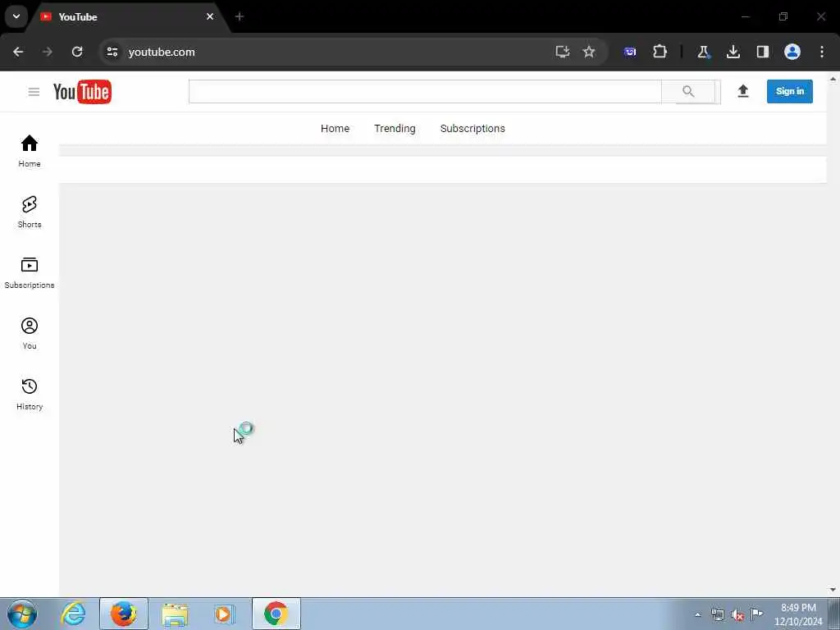Image resolution: width=840 pixels, height=630 pixels.
Task: Select the Home tab in page header
Action: 335,129
